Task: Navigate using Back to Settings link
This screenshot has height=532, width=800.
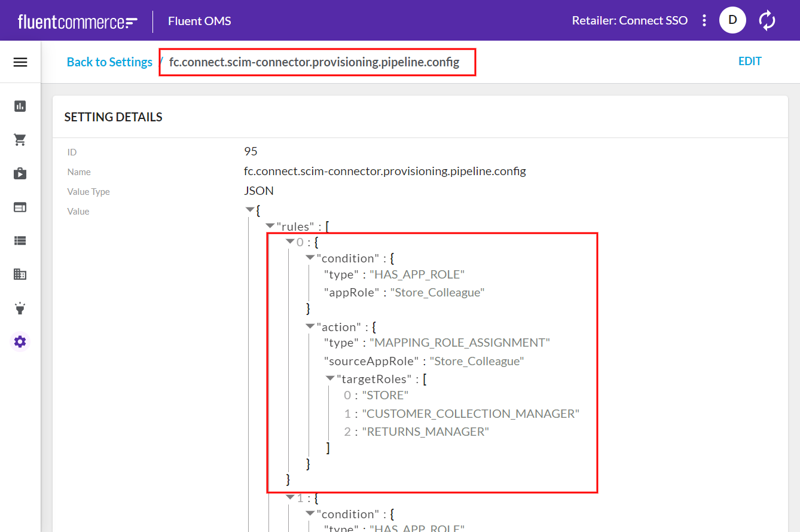Action: click(x=109, y=62)
